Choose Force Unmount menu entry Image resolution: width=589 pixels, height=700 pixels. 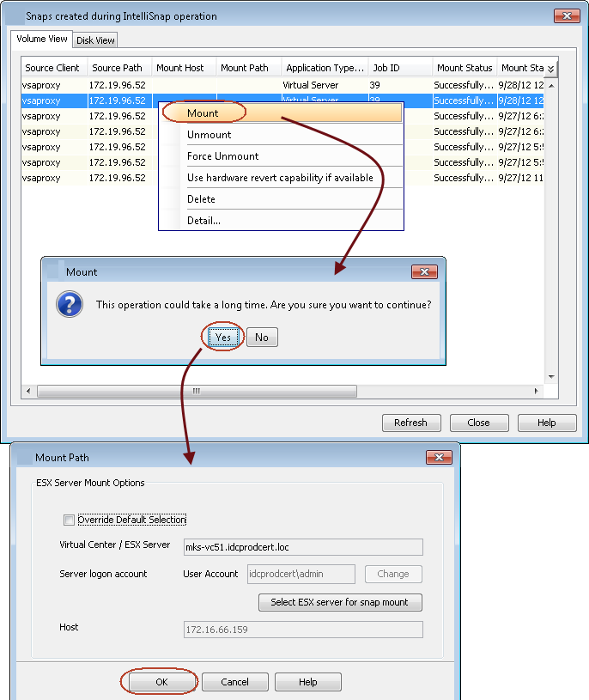[x=222, y=156]
